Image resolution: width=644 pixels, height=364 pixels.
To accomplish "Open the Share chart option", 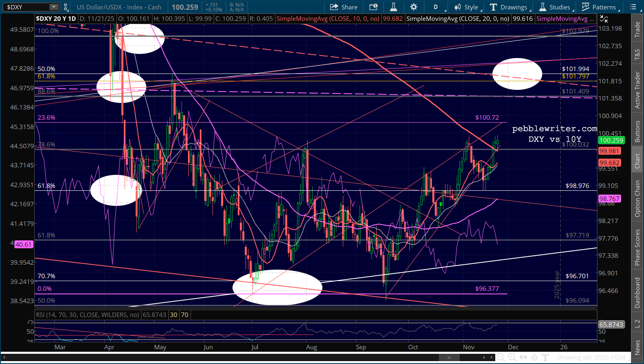I will (344, 7).
